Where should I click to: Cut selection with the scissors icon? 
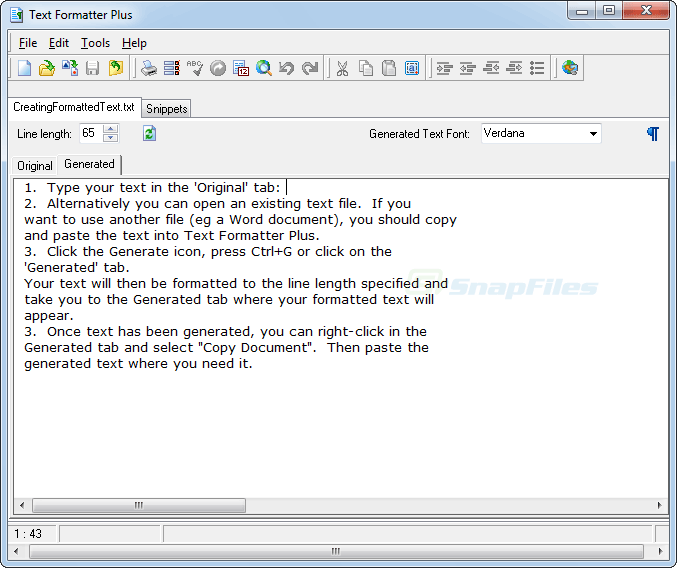(x=342, y=68)
